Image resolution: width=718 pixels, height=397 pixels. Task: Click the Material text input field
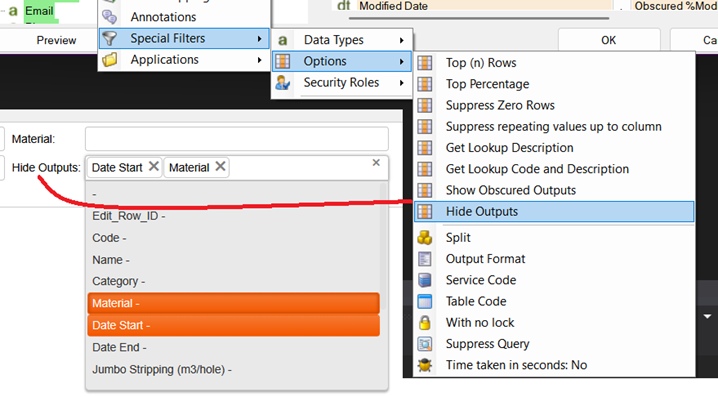tap(237, 139)
